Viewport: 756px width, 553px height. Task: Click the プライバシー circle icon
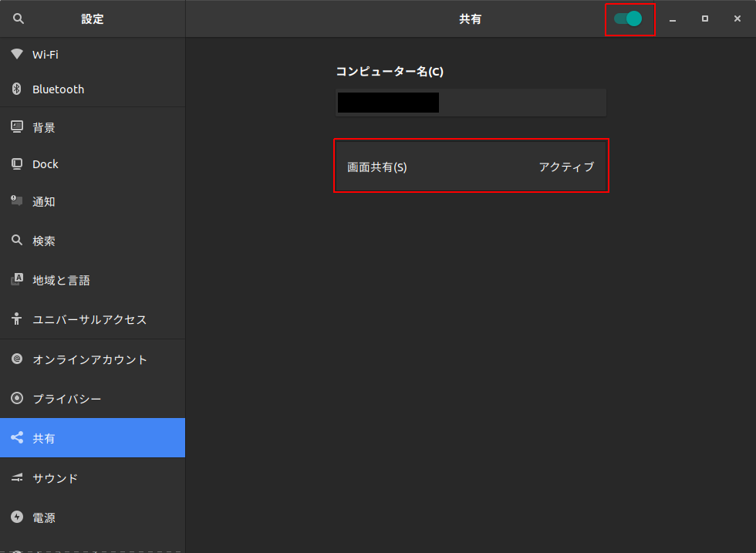point(17,398)
